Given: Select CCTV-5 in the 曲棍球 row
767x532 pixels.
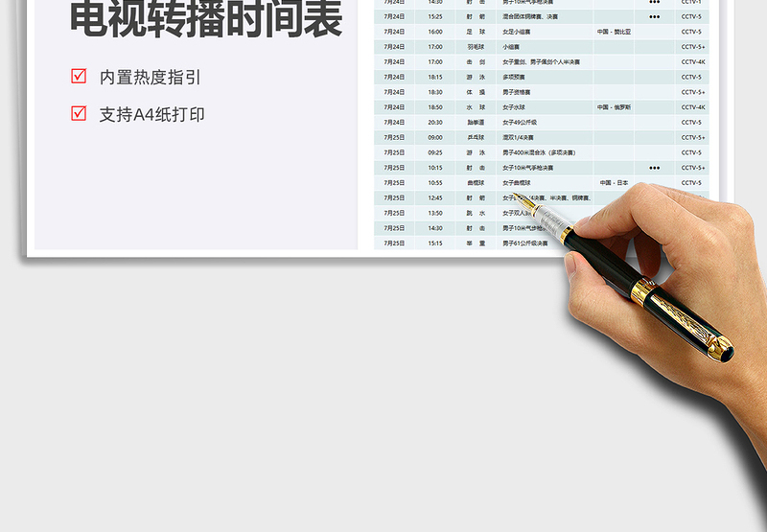Looking at the screenshot, I should point(691,183).
